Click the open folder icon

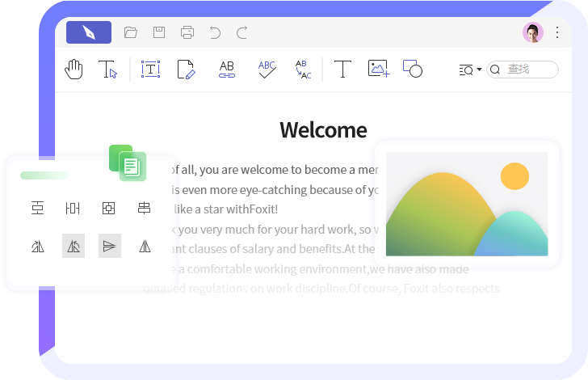coord(131,32)
